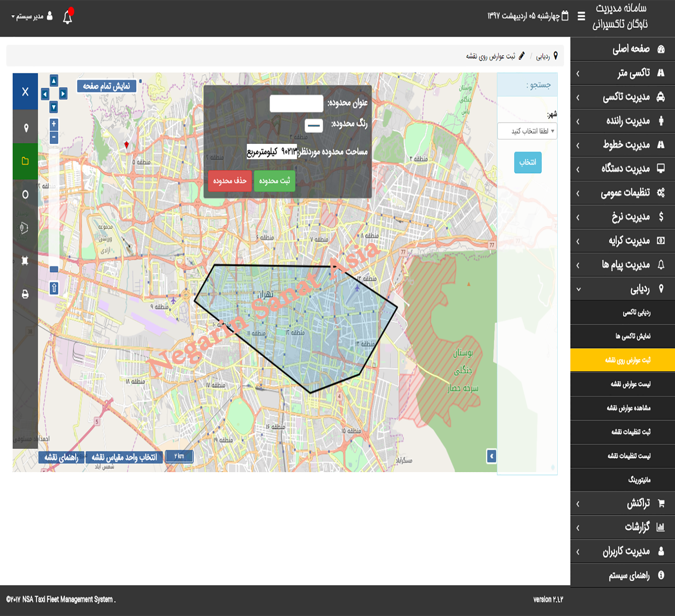This screenshot has width=675, height=616.
Task: Click the pencil icon in breadcrumb
Action: pyautogui.click(x=522, y=56)
